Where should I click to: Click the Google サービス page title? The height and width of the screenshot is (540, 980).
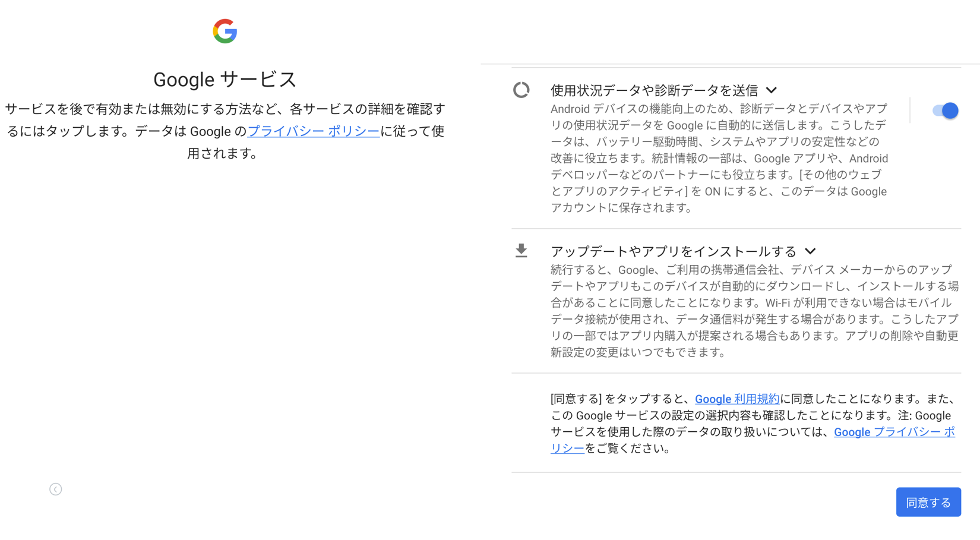225,79
